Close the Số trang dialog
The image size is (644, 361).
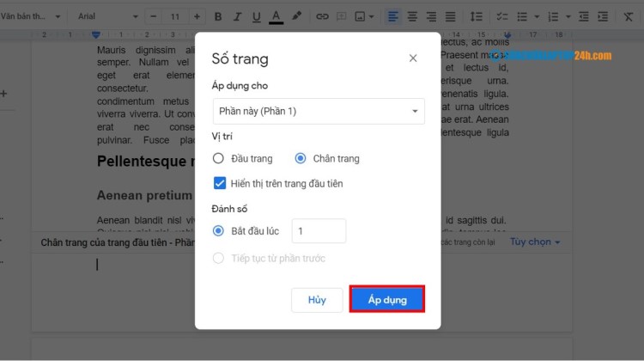(x=413, y=58)
